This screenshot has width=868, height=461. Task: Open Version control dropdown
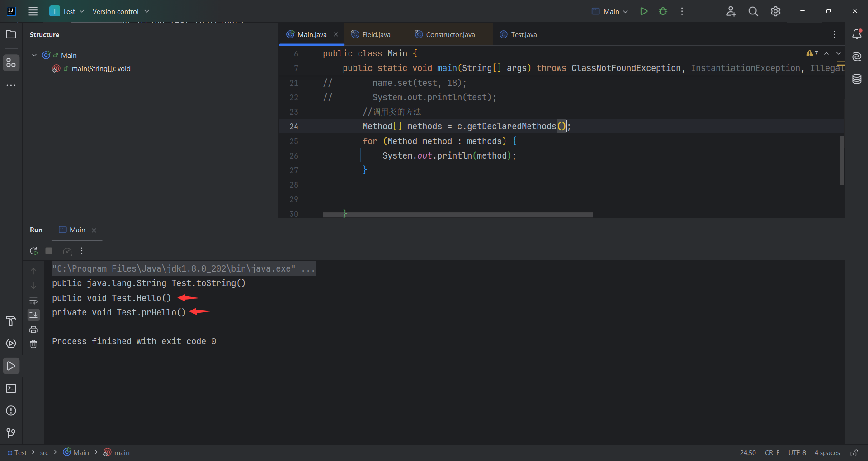pyautogui.click(x=121, y=11)
